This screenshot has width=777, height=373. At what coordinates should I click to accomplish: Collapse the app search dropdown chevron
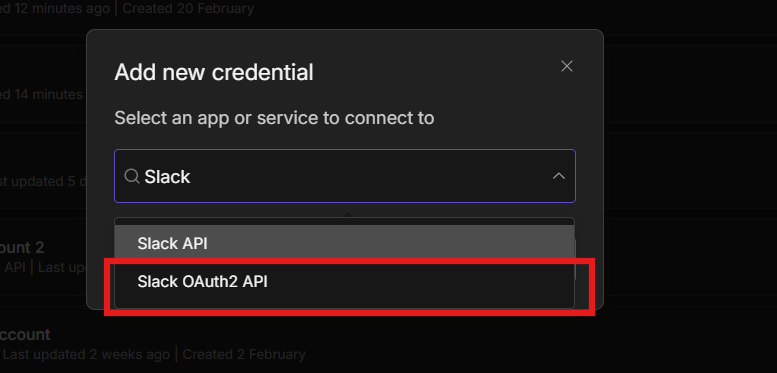pyautogui.click(x=558, y=176)
